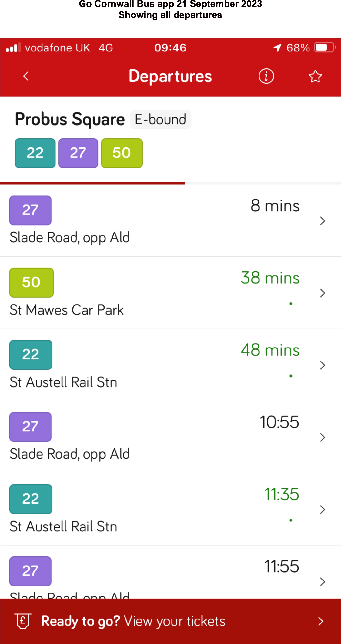Viewport: 341px width, 644px height.
Task: Select the red underlined left tab
Action: (x=93, y=183)
